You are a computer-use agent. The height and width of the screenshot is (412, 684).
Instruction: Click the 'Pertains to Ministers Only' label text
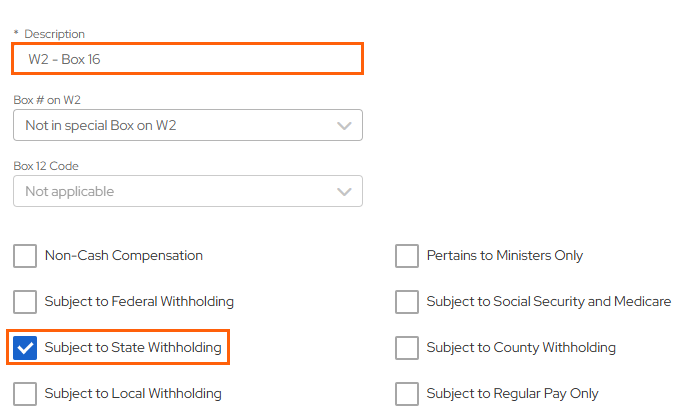[504, 256]
